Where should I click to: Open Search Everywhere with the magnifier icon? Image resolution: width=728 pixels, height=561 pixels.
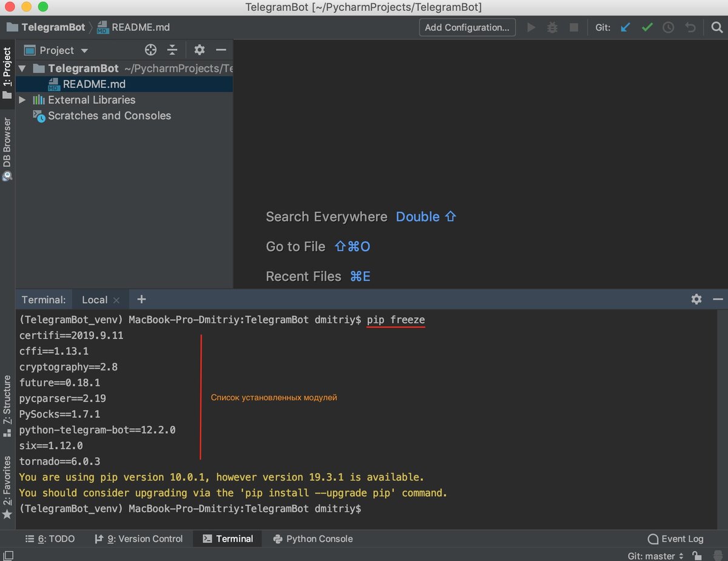pos(716,27)
